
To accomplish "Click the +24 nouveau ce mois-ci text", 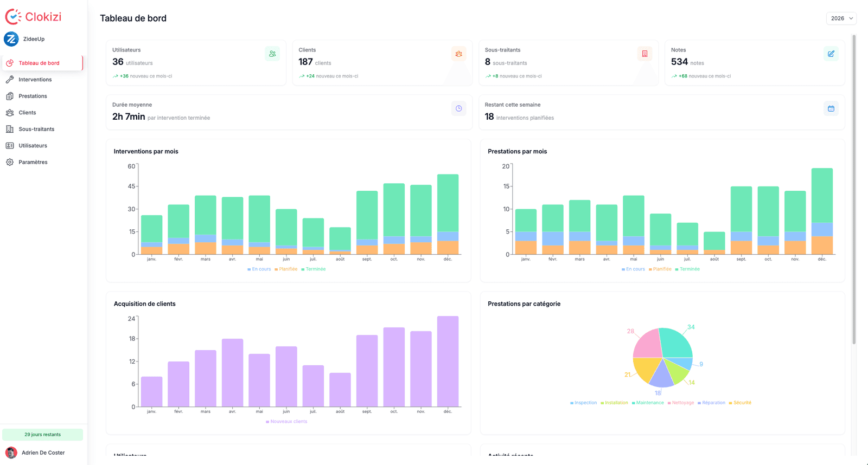I will (332, 76).
